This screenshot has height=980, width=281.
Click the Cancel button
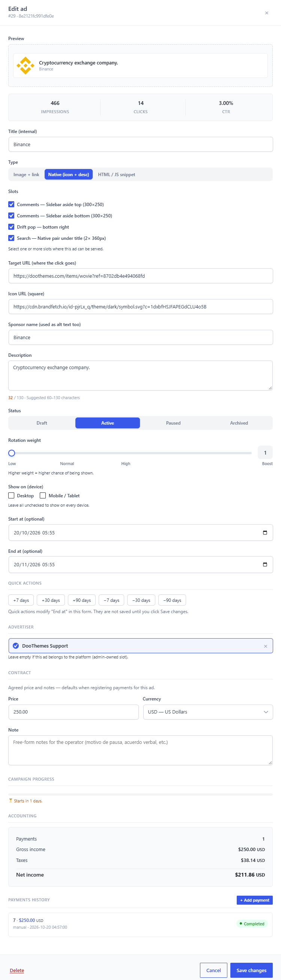coord(213,970)
